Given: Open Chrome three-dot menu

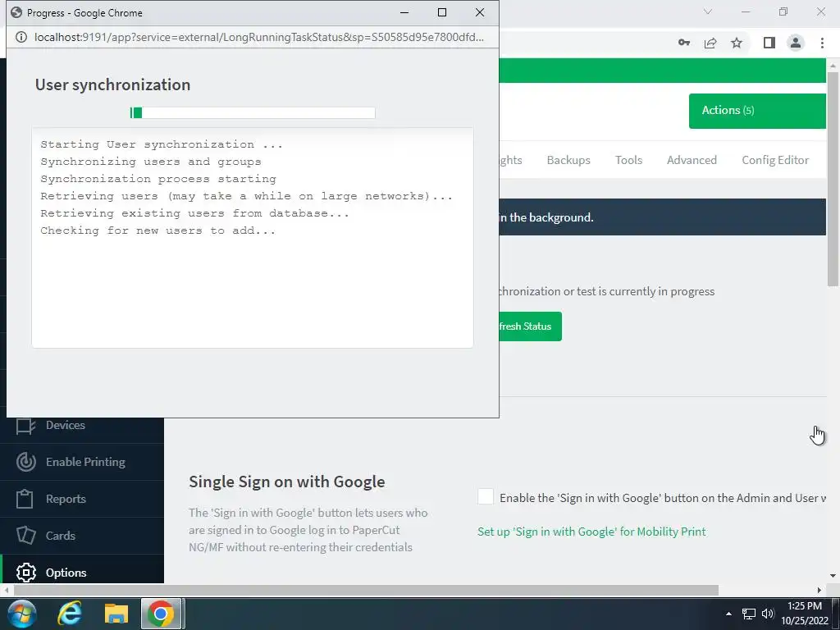Looking at the screenshot, I should [x=822, y=43].
